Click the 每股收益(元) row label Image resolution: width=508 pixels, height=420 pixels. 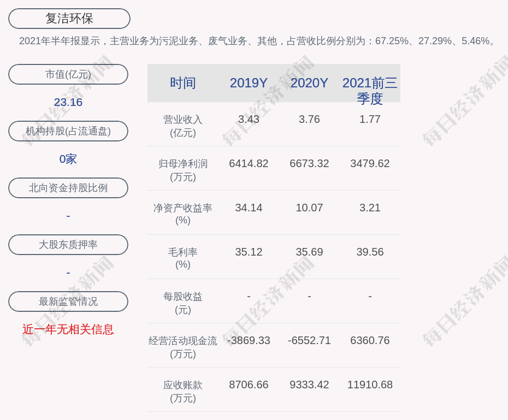[x=183, y=303]
